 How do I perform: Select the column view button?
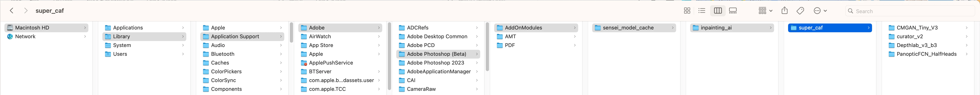click(718, 11)
